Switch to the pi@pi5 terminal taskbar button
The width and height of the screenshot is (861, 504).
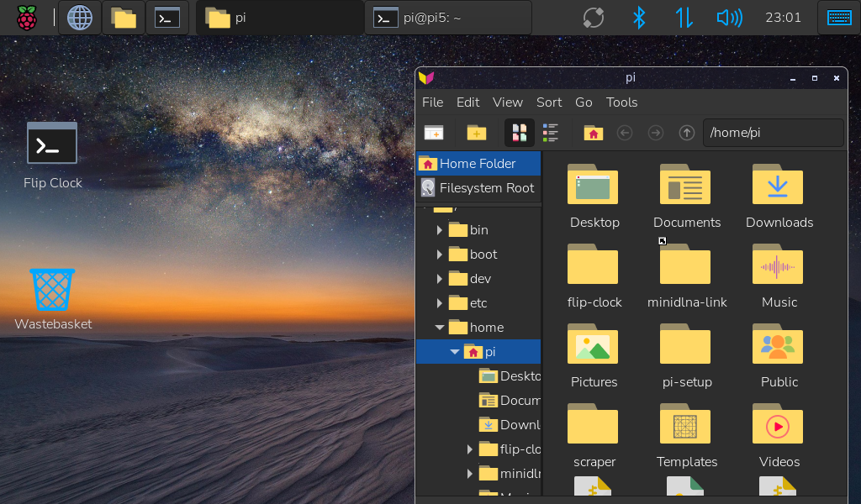click(x=448, y=18)
